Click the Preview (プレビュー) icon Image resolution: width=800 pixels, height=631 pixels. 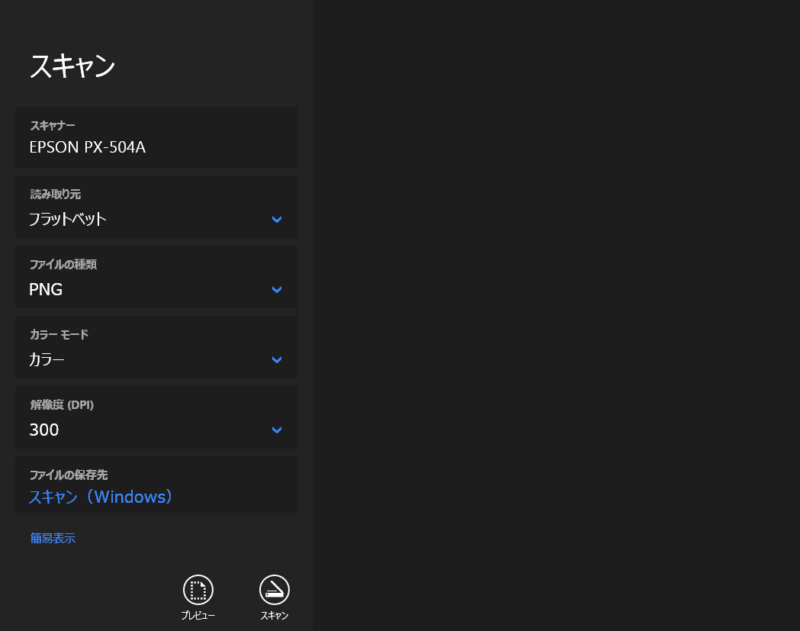[198, 589]
